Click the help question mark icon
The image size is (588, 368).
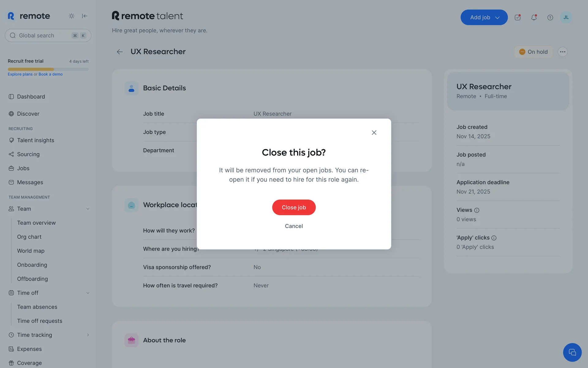(x=550, y=17)
